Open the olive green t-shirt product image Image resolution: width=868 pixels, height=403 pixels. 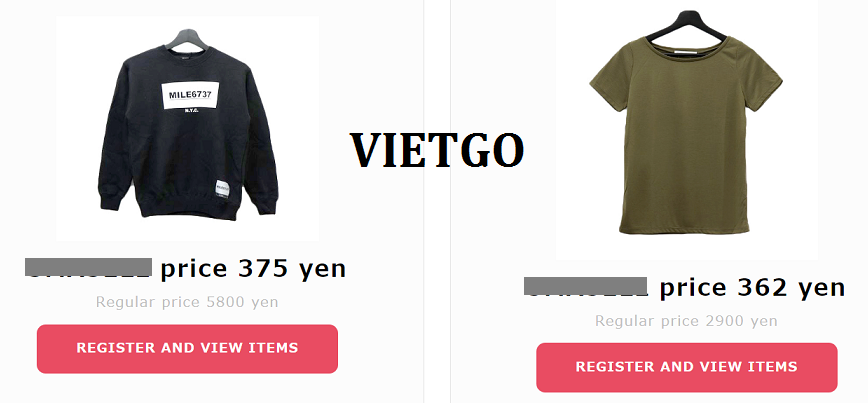coord(686,130)
